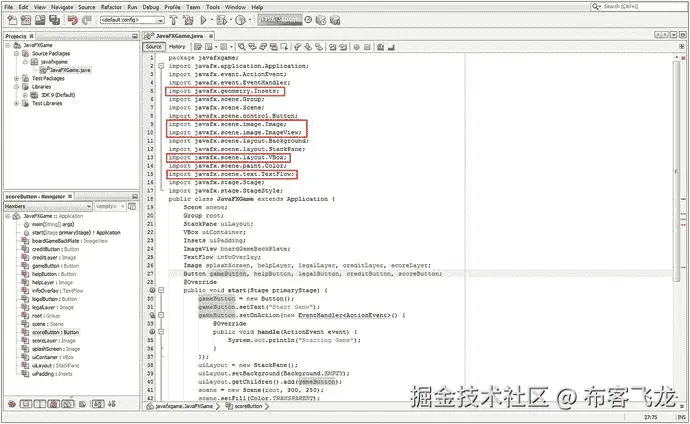Image resolution: width=690 pixels, height=424 pixels.
Task: Click the Start Macro Recording icon
Action: (356, 46)
